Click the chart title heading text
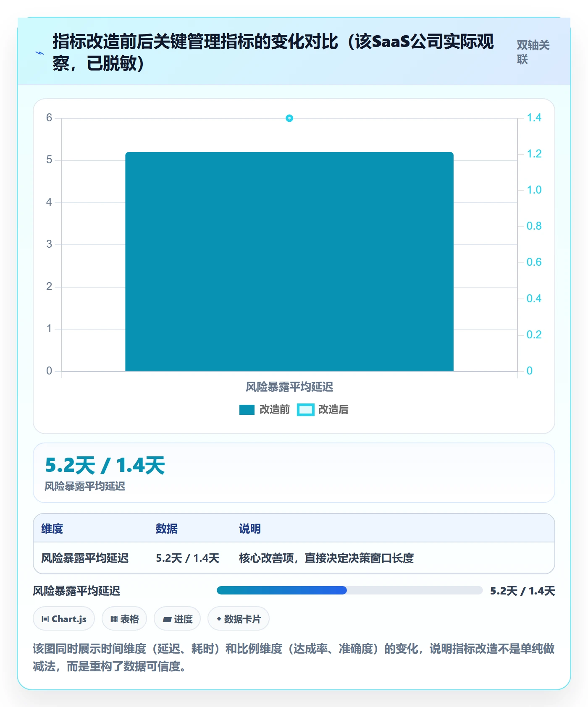 click(x=273, y=52)
